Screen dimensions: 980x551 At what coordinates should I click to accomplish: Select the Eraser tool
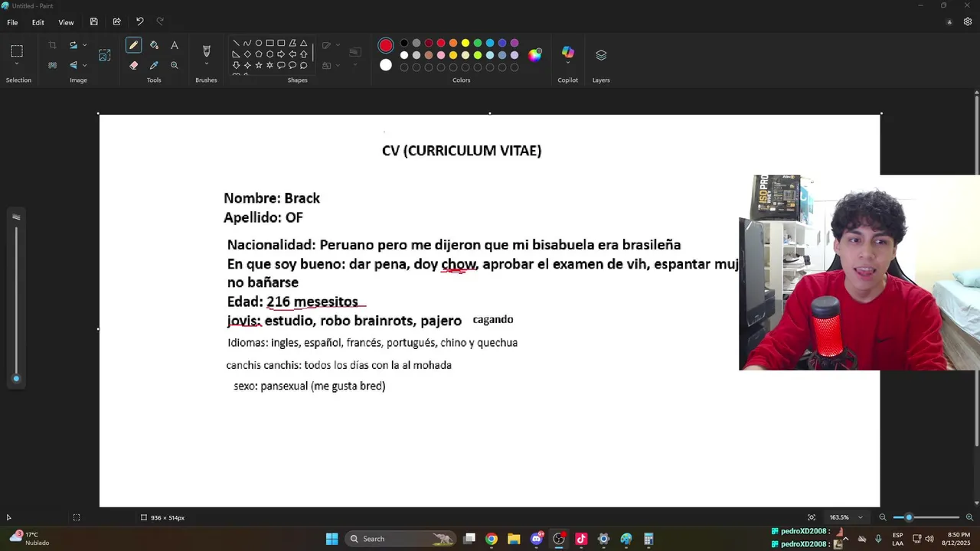[x=134, y=65]
